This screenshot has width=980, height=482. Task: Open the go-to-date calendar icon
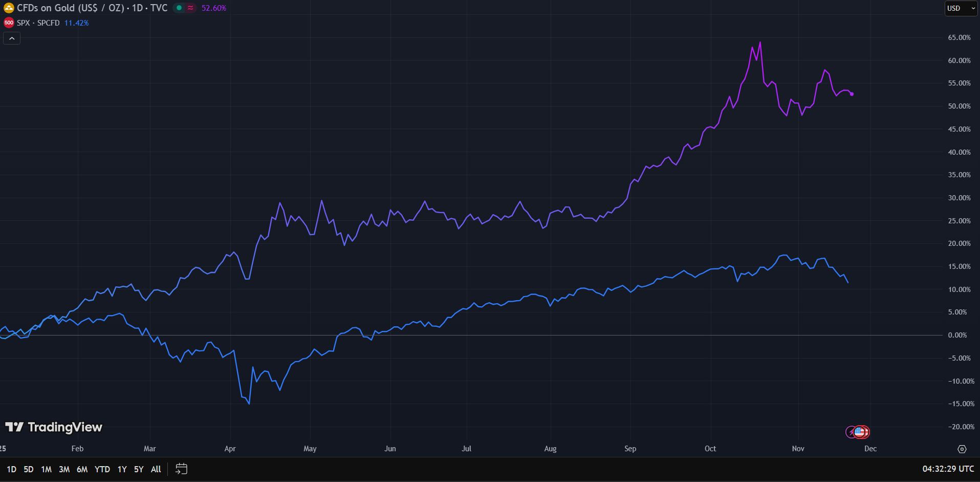tap(181, 469)
